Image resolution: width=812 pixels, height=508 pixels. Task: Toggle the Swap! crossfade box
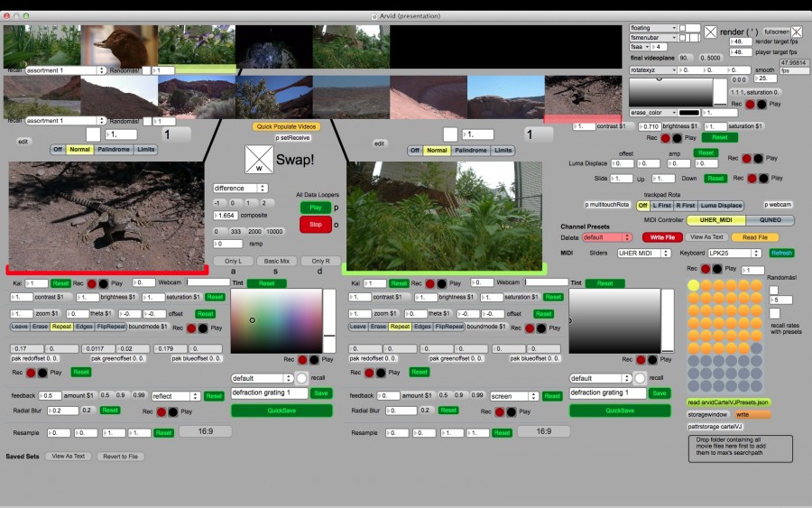259,159
